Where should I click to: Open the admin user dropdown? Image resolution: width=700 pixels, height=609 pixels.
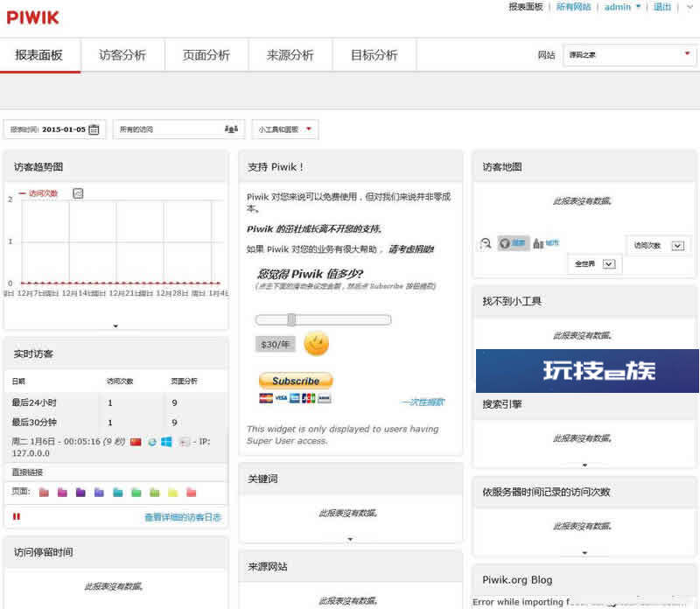click(622, 7)
